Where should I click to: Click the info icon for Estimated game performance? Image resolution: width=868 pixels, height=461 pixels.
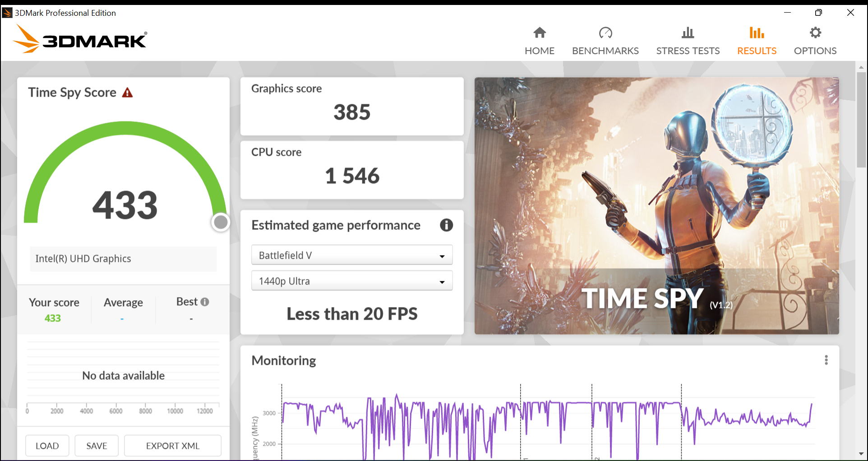[446, 225]
